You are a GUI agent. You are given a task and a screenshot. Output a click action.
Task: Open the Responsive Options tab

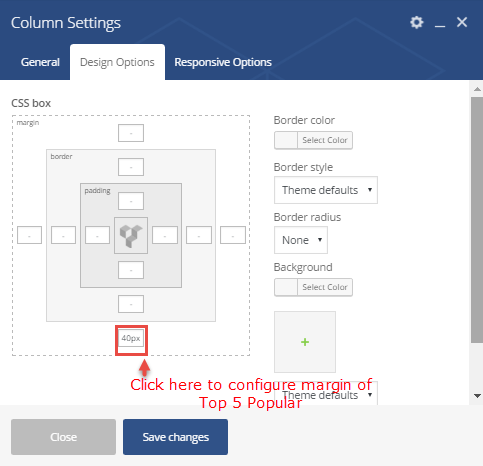click(223, 62)
